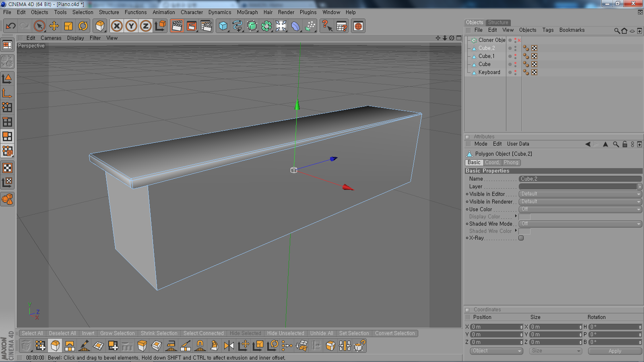Screen dimensions: 644x362
Task: Select the Use Point tool icon
Action: [x=7, y=107]
